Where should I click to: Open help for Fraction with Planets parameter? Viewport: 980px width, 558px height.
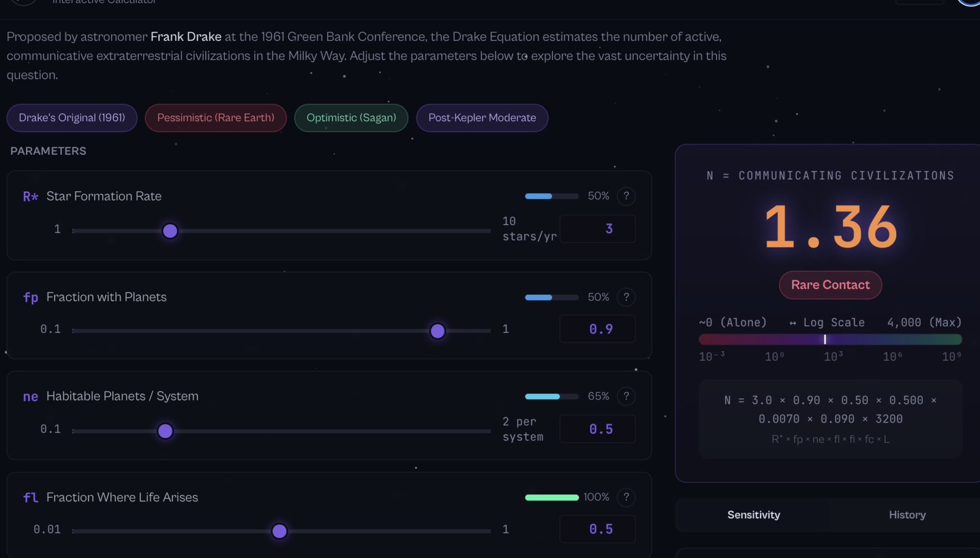626,297
